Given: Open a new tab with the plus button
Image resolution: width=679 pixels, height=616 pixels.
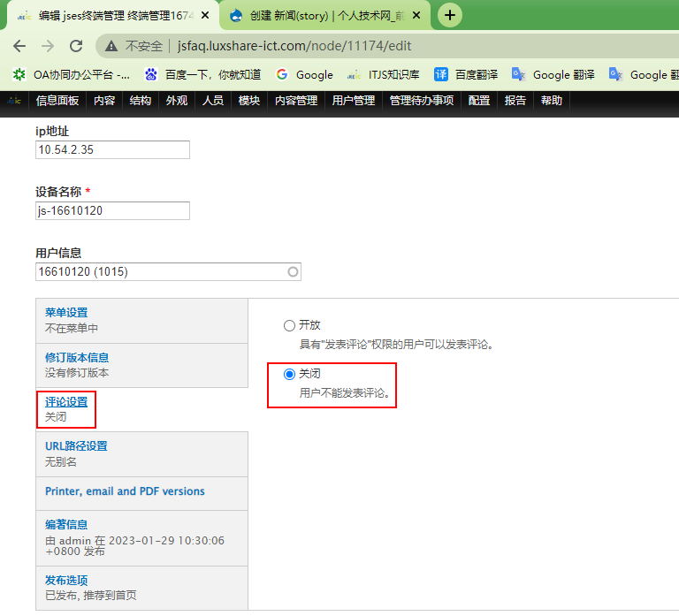Looking at the screenshot, I should [x=450, y=15].
